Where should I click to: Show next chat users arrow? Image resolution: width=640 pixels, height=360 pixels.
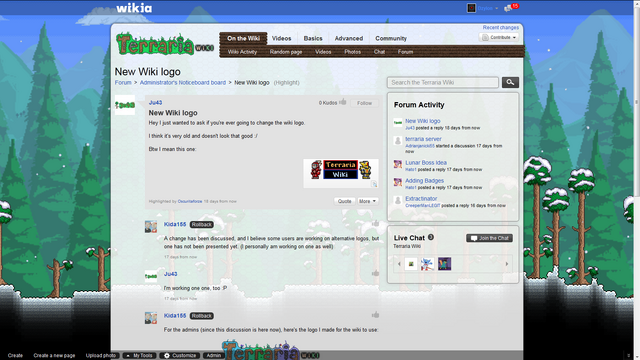click(x=507, y=264)
